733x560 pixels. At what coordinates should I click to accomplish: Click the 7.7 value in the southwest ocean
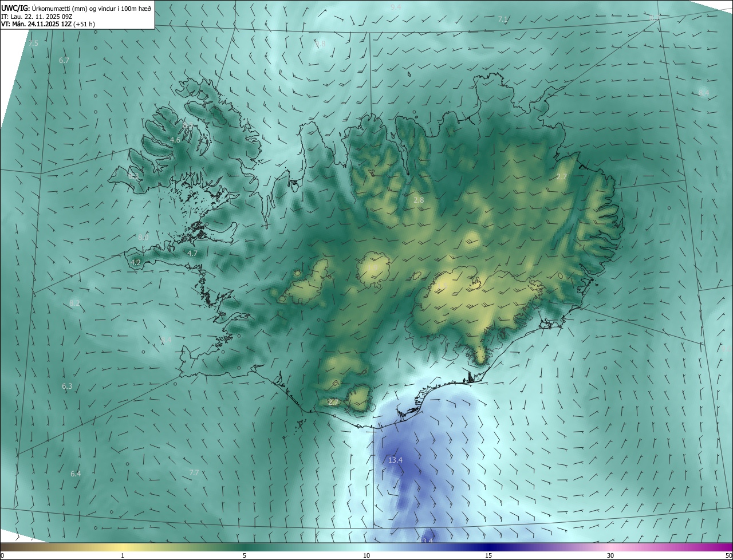click(x=194, y=472)
